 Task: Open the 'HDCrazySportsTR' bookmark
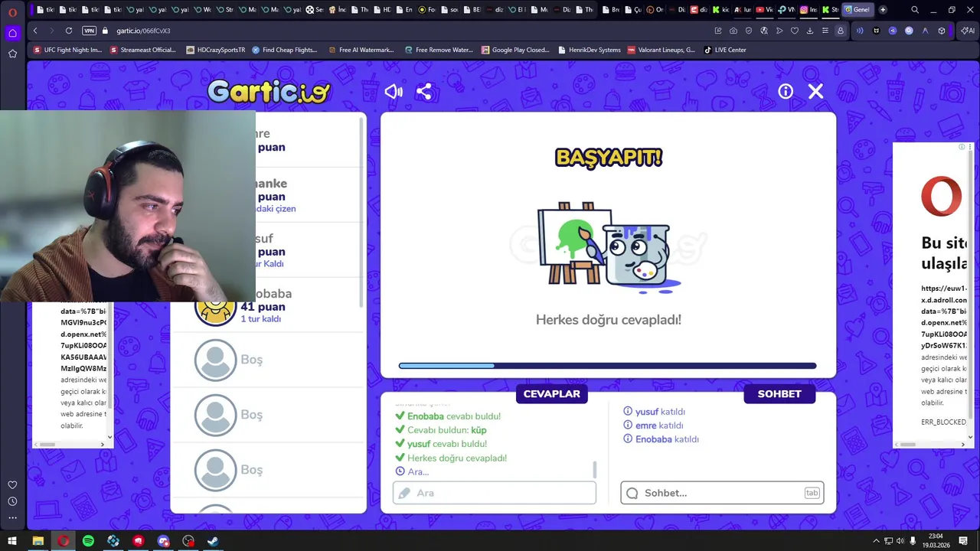[x=216, y=50]
